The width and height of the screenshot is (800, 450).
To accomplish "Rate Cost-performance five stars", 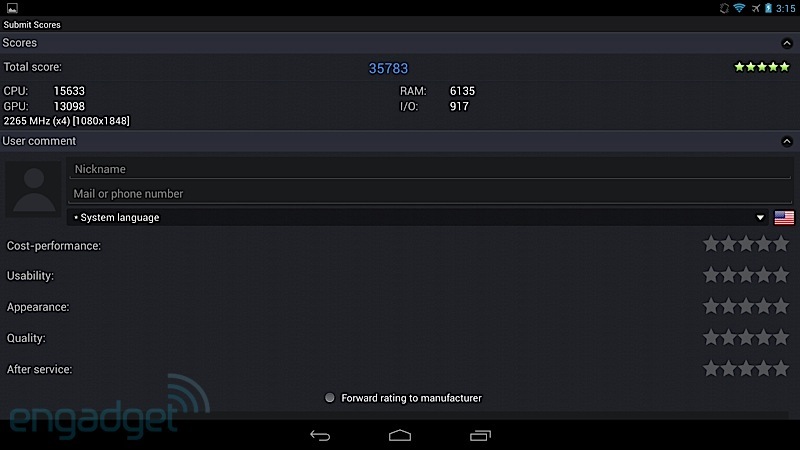I will (x=781, y=244).
